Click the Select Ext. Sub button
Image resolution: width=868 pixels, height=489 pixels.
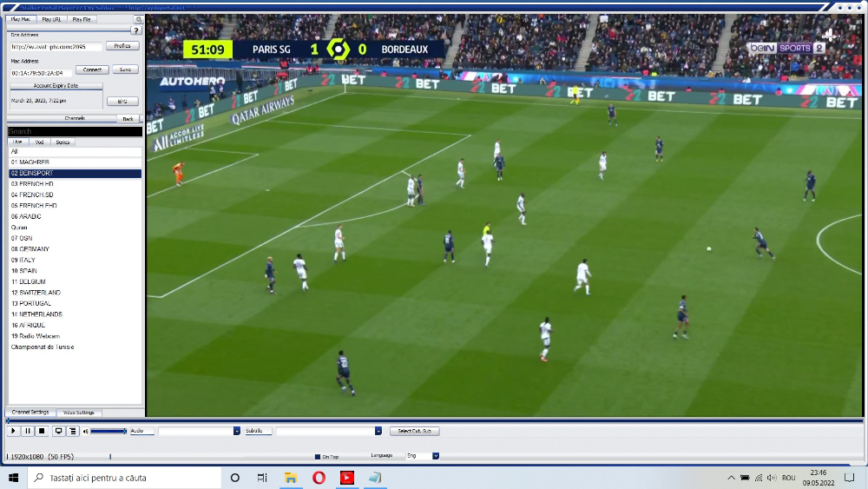(415, 431)
